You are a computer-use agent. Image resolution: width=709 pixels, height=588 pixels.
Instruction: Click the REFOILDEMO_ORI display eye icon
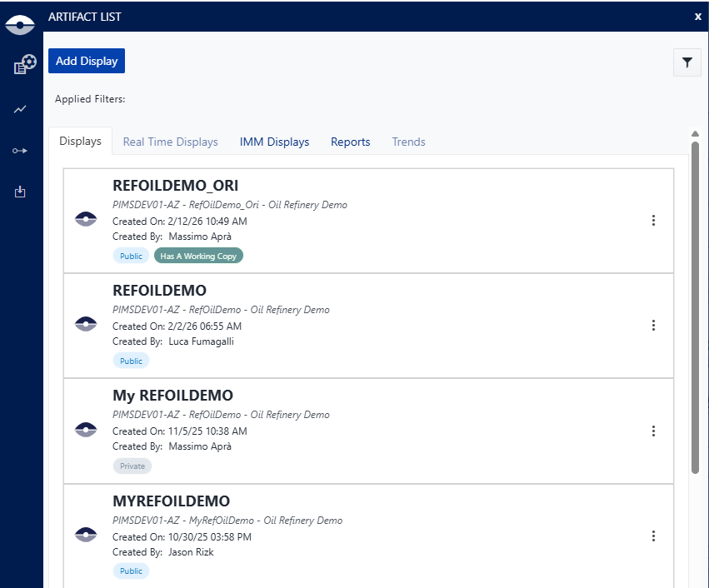pos(86,219)
